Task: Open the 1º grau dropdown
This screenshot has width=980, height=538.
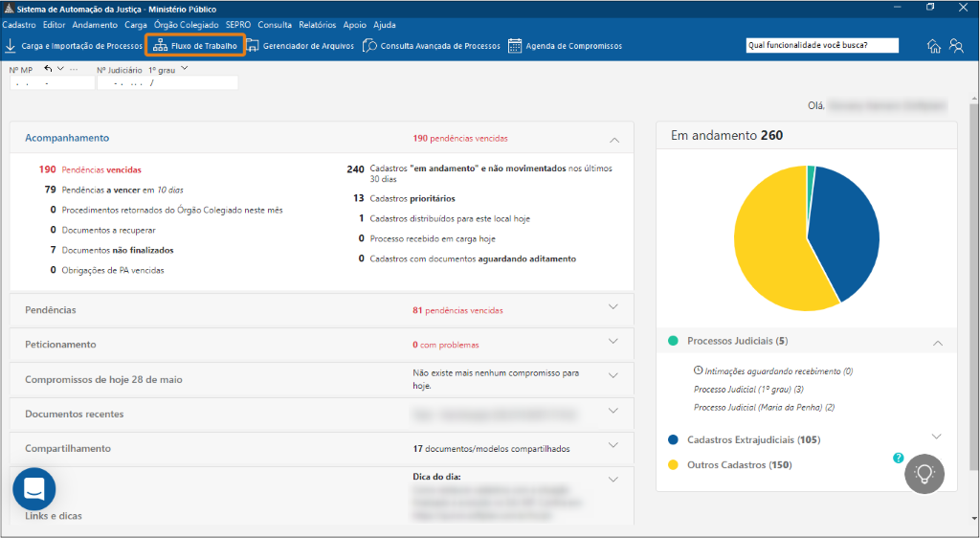Action: coord(184,69)
